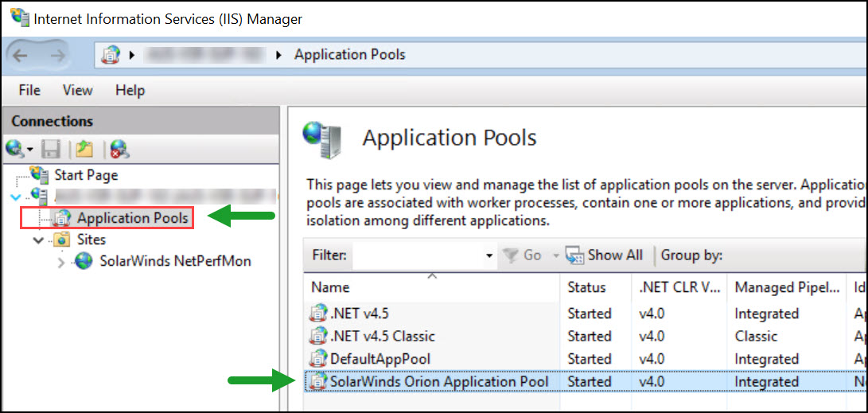Image resolution: width=868 pixels, height=413 pixels.
Task: Collapse the Sites tree node
Action: tap(38, 240)
